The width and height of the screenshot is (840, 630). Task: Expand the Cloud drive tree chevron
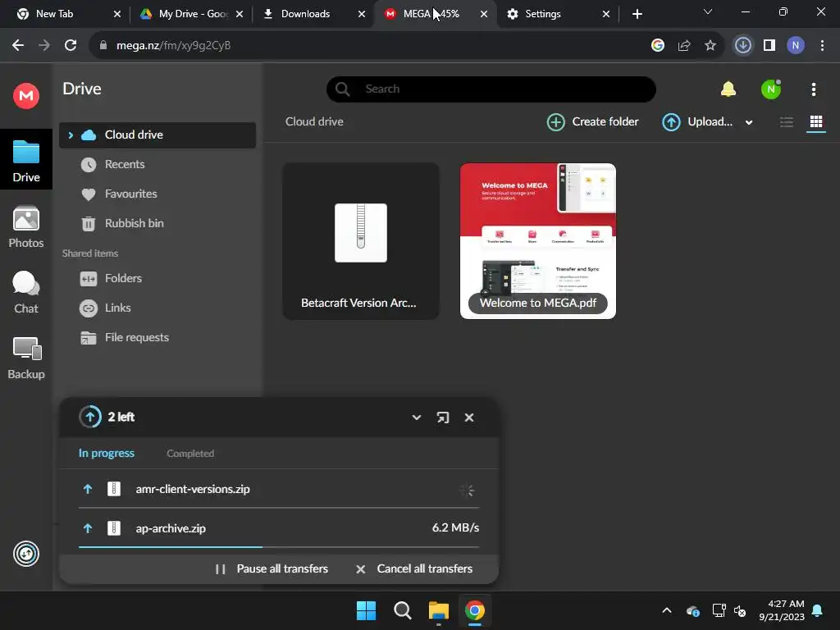71,135
